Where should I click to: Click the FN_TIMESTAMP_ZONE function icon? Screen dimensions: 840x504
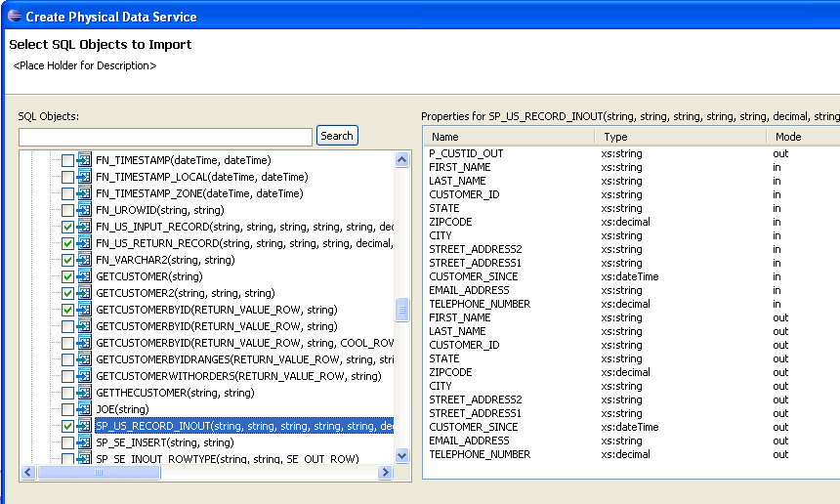pyautogui.click(x=84, y=193)
